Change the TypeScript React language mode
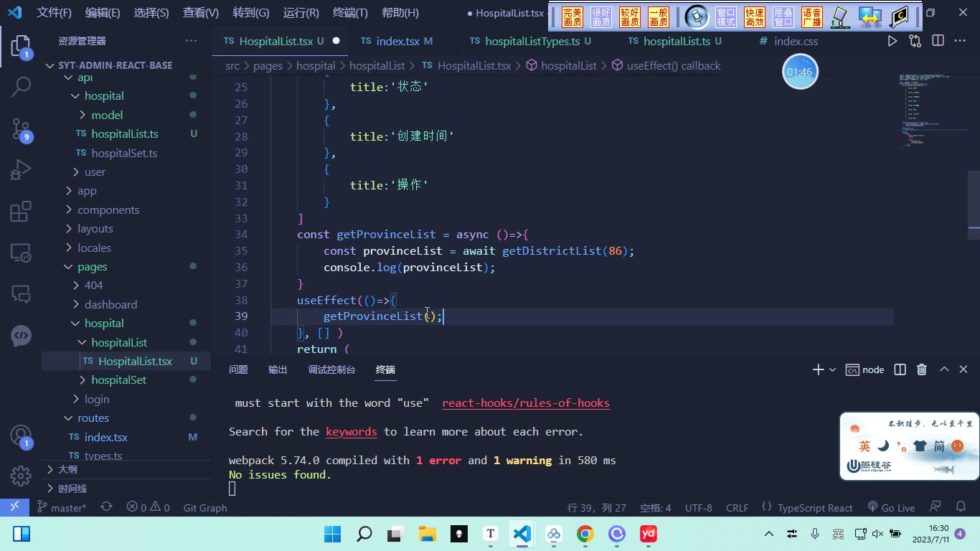Viewport: 980px width, 551px height. click(x=815, y=507)
